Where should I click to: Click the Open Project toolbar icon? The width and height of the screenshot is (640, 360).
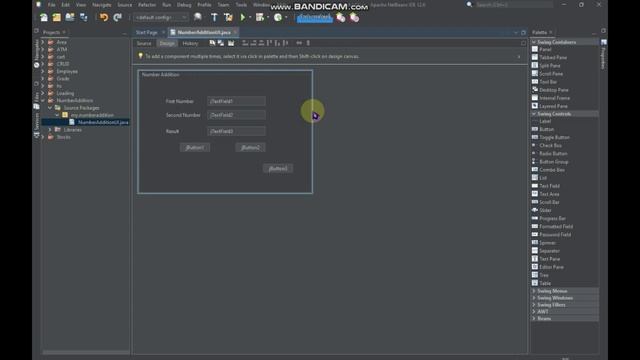(x=70, y=18)
